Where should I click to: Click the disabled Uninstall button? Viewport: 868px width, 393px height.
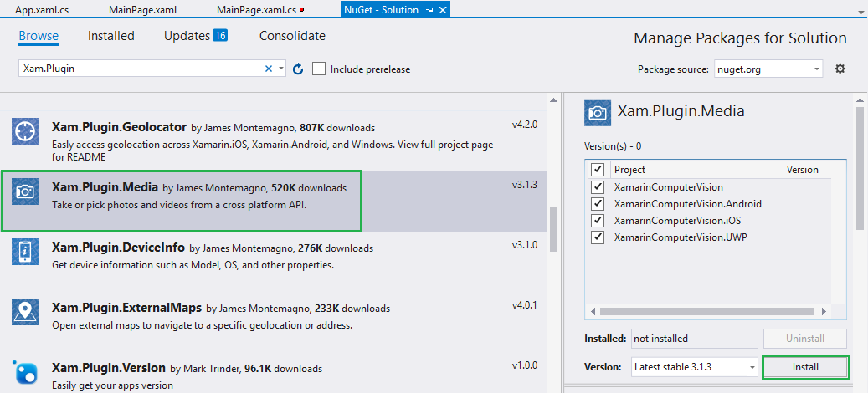(805, 339)
